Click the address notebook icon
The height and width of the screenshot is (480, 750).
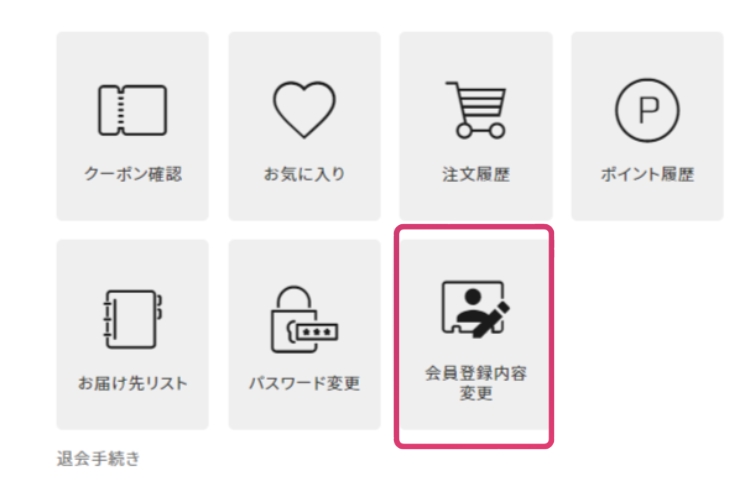pyautogui.click(x=132, y=319)
